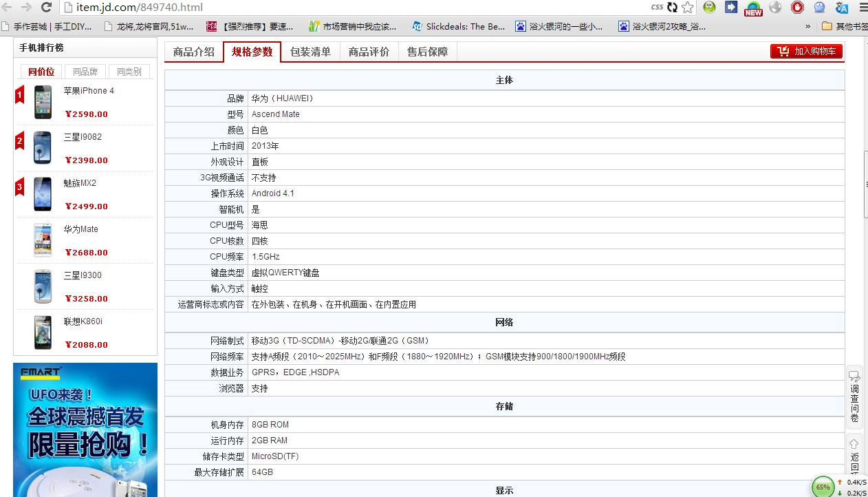868x497 pixels.
Task: Open the 华为Mate product link
Action: pos(81,229)
